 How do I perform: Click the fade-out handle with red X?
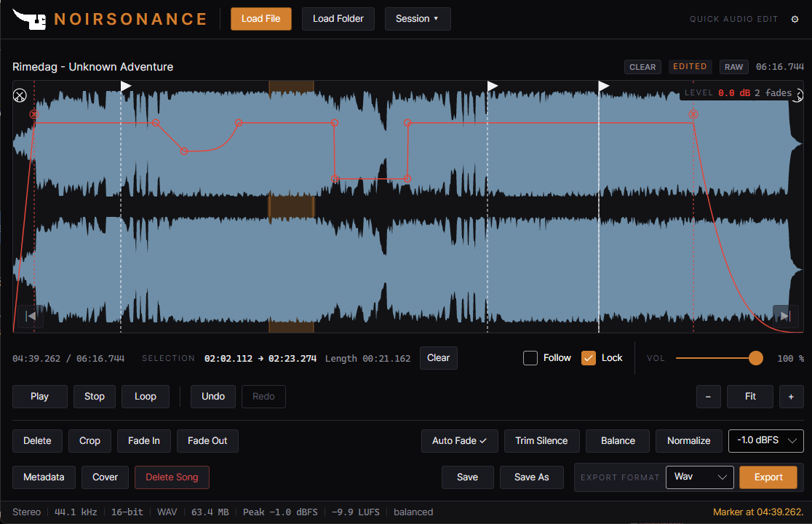pyautogui.click(x=693, y=114)
